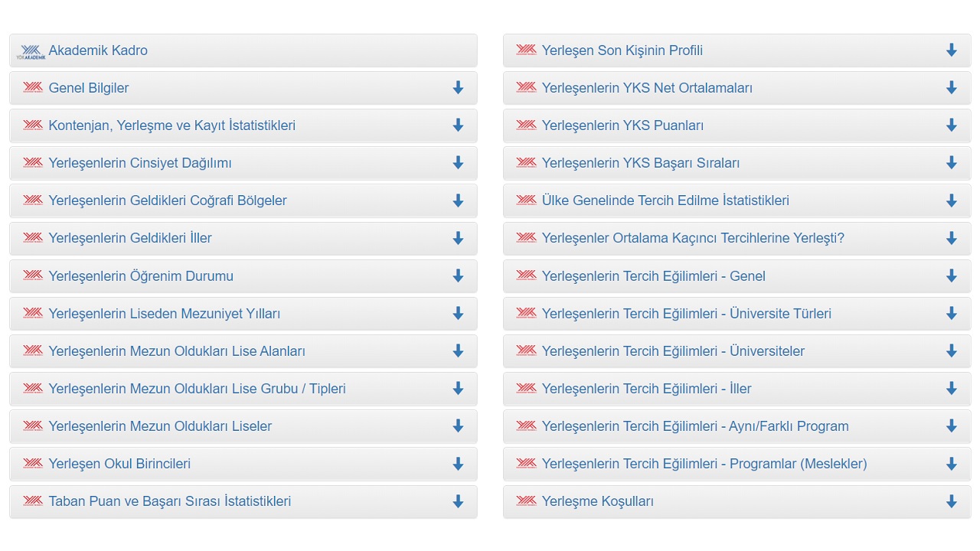Click the logo icon beside Yerleşenlerin YKS Puanları
This screenshot has height=551, width=980.
[526, 125]
